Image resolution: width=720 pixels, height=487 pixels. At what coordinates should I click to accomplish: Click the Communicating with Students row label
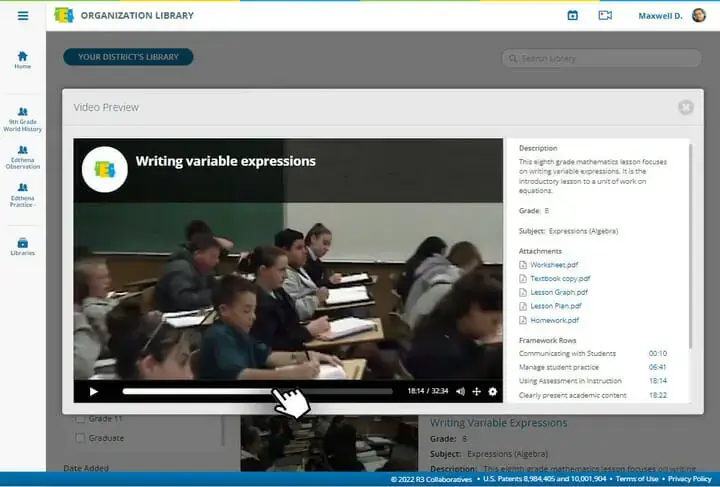[x=567, y=353]
